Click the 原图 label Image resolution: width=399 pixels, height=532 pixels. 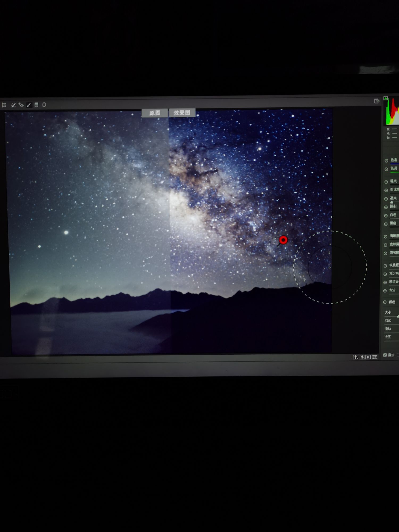(x=155, y=113)
